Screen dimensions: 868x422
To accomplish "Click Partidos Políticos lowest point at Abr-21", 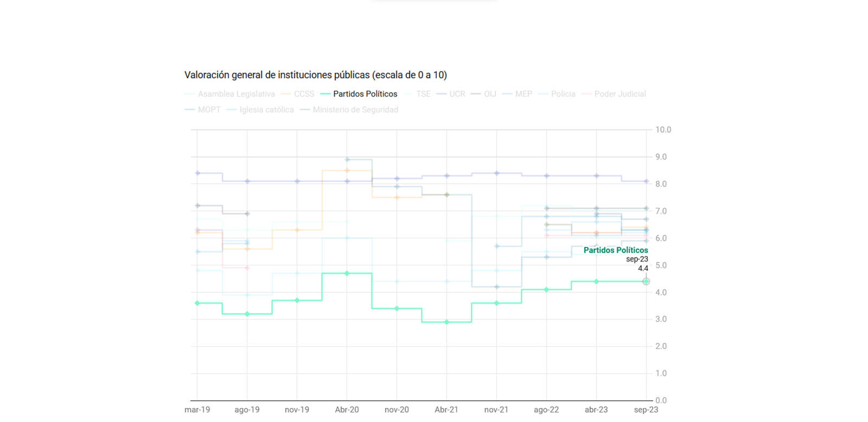I will [446, 322].
